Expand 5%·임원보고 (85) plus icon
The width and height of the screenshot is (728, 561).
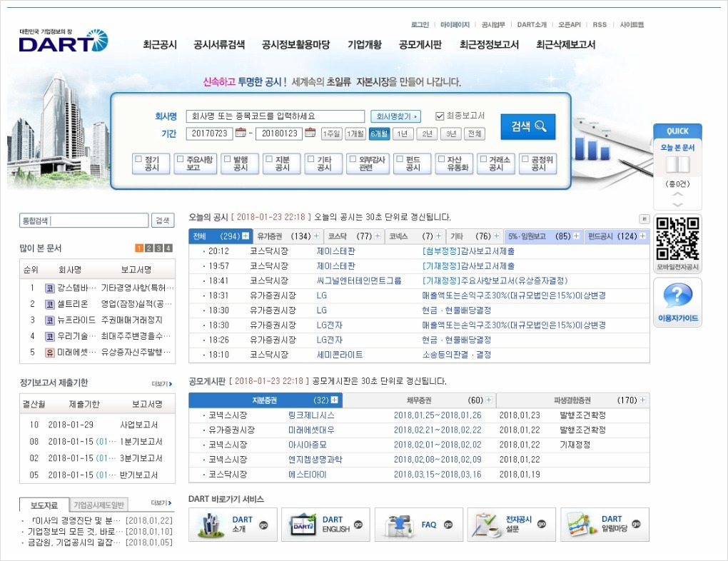576,236
